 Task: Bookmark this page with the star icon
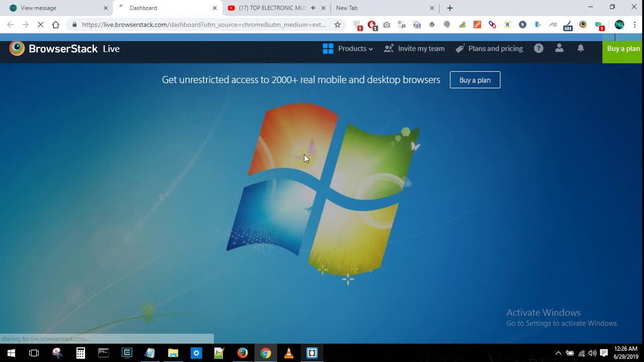(x=338, y=25)
